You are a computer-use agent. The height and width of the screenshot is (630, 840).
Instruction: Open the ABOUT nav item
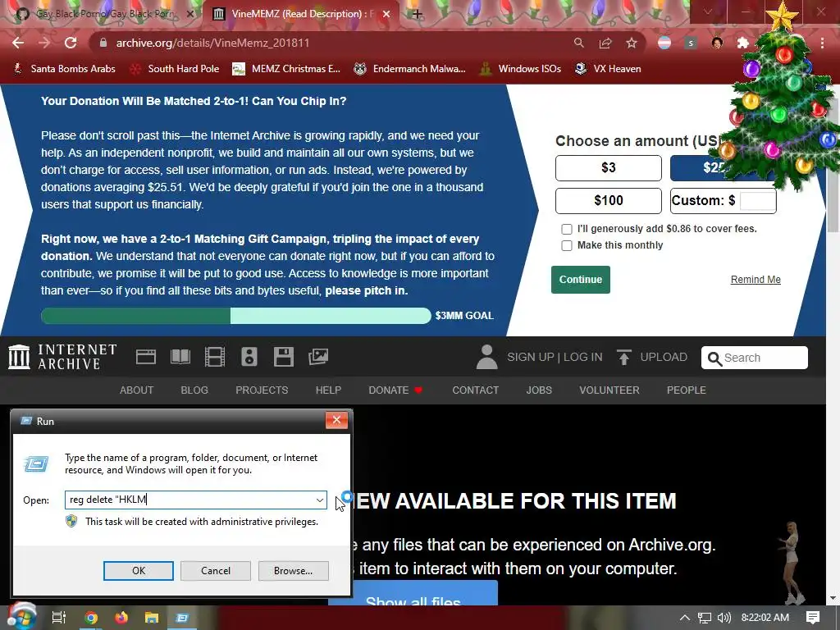point(137,390)
